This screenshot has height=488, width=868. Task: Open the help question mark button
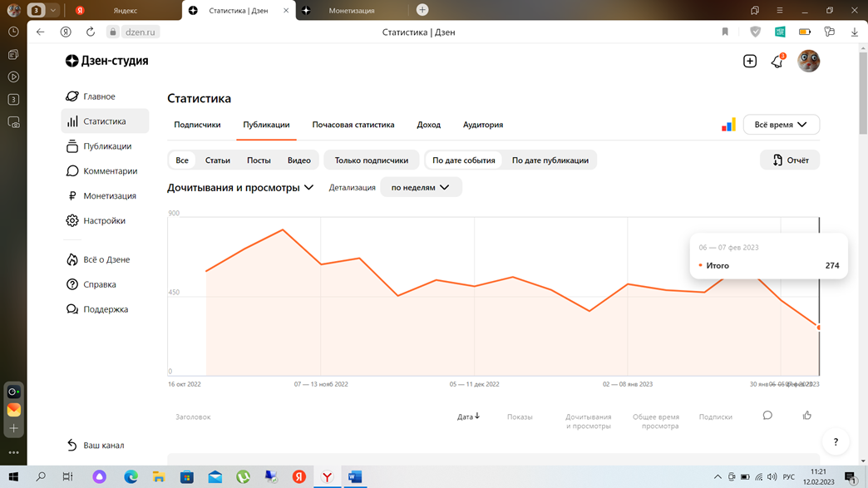point(836,441)
